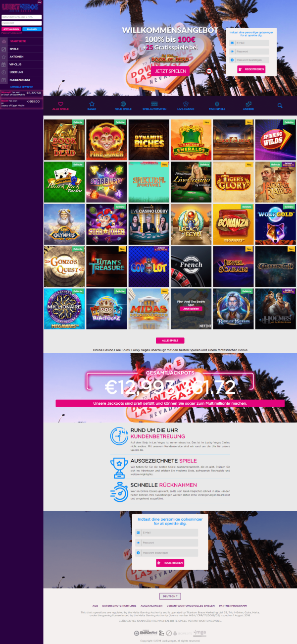Open the Neue Spiele category icon
This screenshot has height=644, width=297.
click(123, 106)
